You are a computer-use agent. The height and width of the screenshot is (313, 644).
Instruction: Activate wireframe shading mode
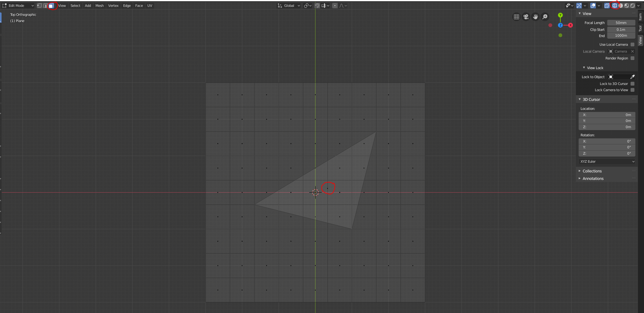point(615,5)
